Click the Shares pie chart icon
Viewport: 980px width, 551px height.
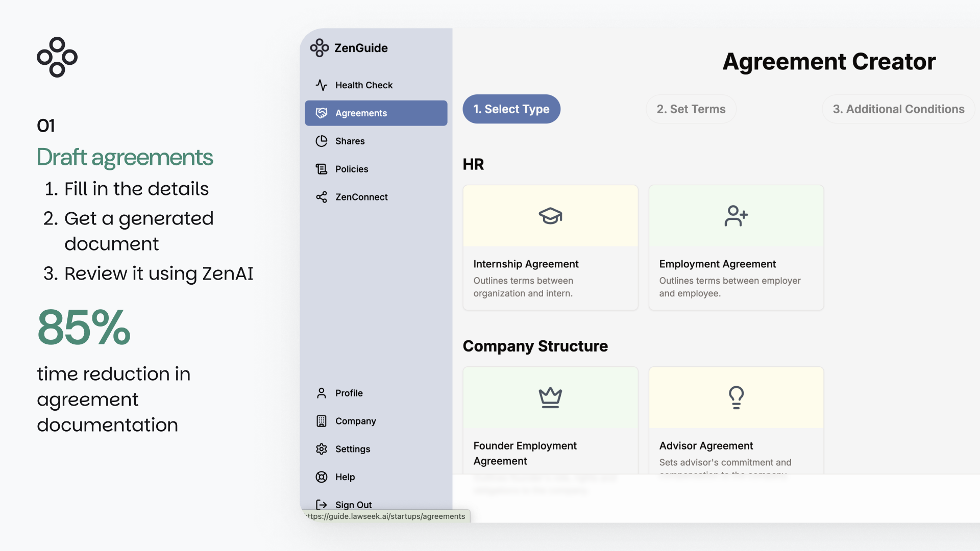[321, 141]
